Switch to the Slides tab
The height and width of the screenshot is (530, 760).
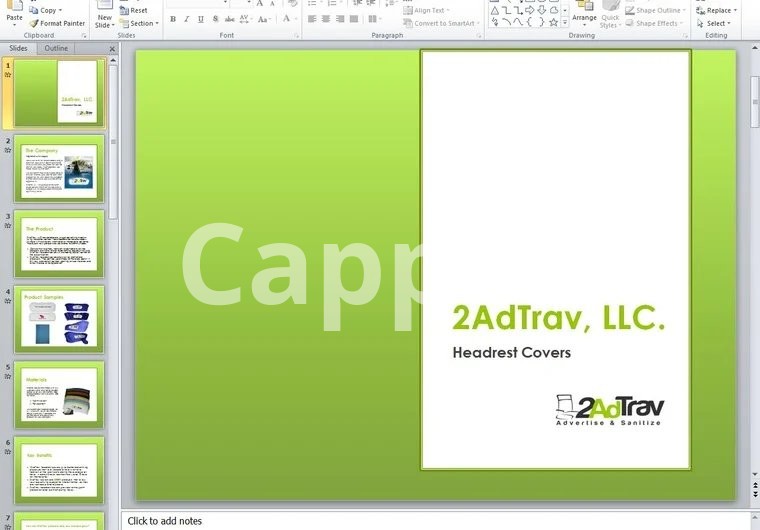click(18, 48)
